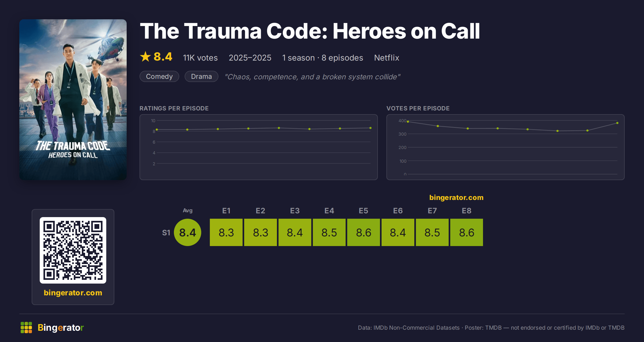Select the E7 rating tile
644x342 pixels.
click(432, 232)
